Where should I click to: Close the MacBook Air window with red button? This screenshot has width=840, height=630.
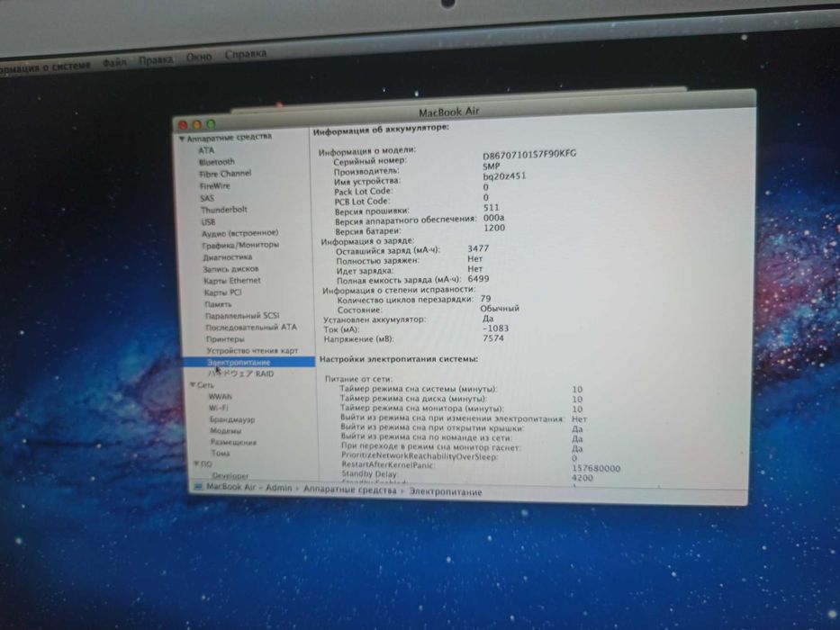click(183, 125)
